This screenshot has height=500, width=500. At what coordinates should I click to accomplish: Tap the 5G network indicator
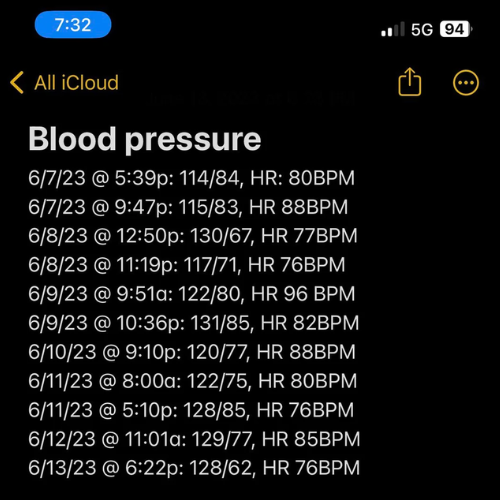[x=422, y=29]
